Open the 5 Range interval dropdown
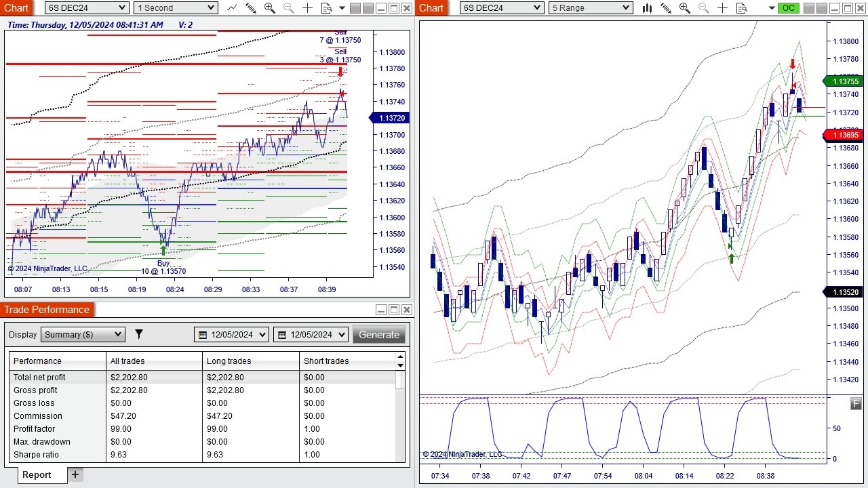Screen dimensions: 868x488 [591, 7]
